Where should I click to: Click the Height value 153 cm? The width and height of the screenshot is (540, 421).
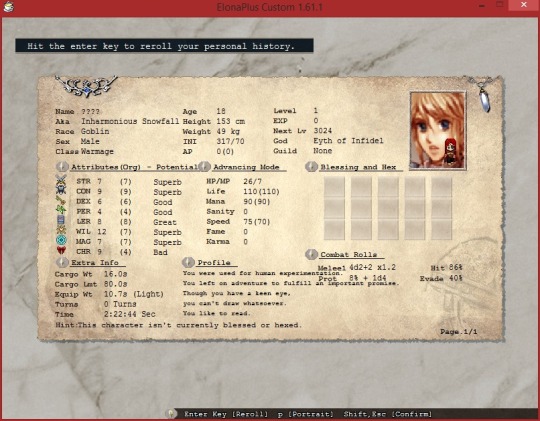click(230, 121)
